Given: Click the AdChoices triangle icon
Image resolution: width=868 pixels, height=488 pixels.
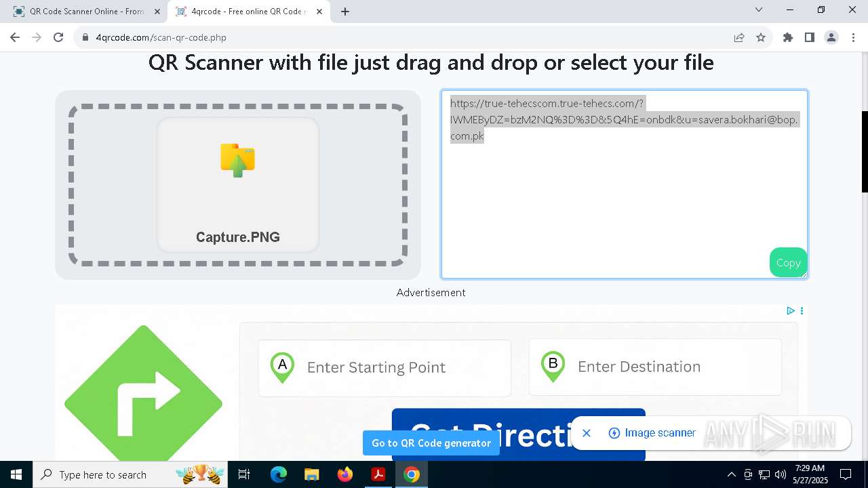Looking at the screenshot, I should [x=791, y=310].
